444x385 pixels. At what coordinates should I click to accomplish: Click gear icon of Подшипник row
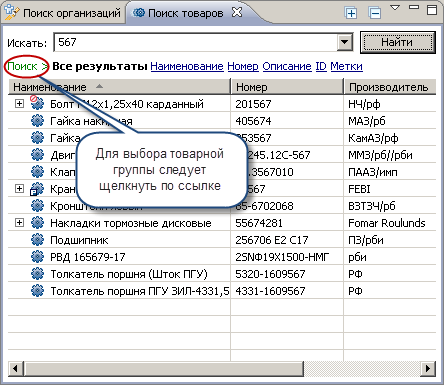(37, 240)
